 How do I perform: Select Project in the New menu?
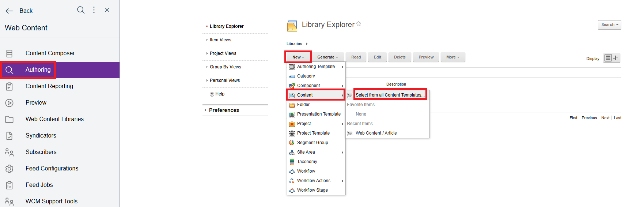pyautogui.click(x=316, y=124)
